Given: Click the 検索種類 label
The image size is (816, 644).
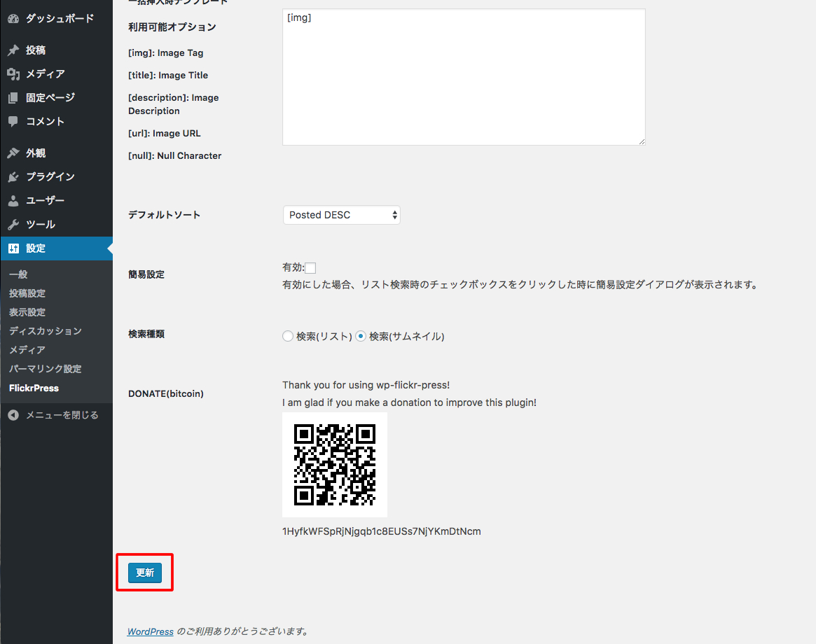Looking at the screenshot, I should [x=146, y=334].
